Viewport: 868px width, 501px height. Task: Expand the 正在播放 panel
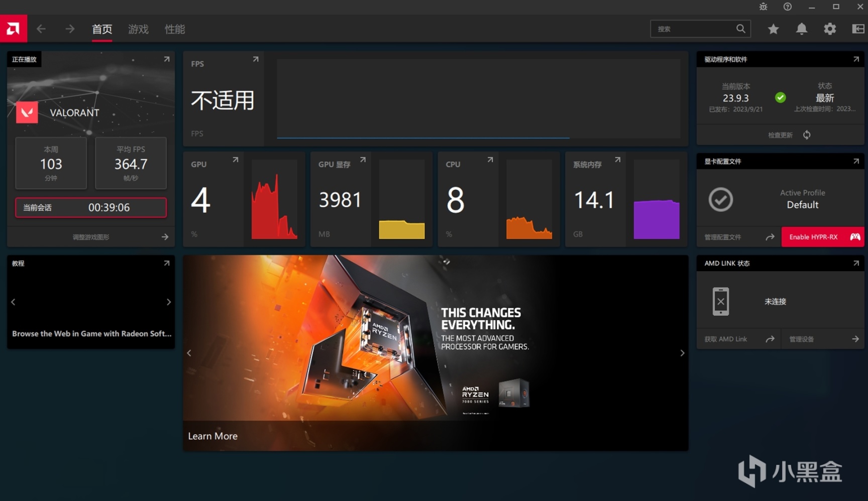point(167,59)
